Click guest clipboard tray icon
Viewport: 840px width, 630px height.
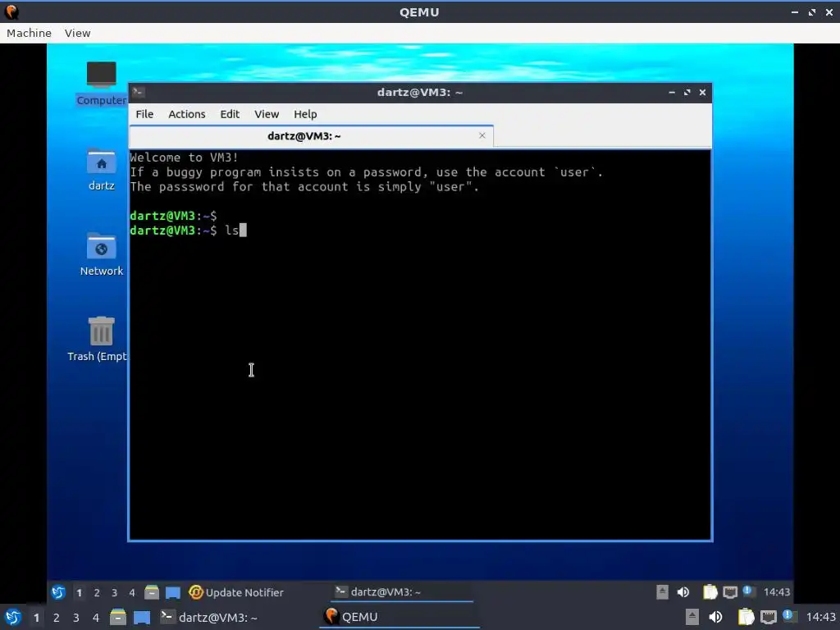710,592
